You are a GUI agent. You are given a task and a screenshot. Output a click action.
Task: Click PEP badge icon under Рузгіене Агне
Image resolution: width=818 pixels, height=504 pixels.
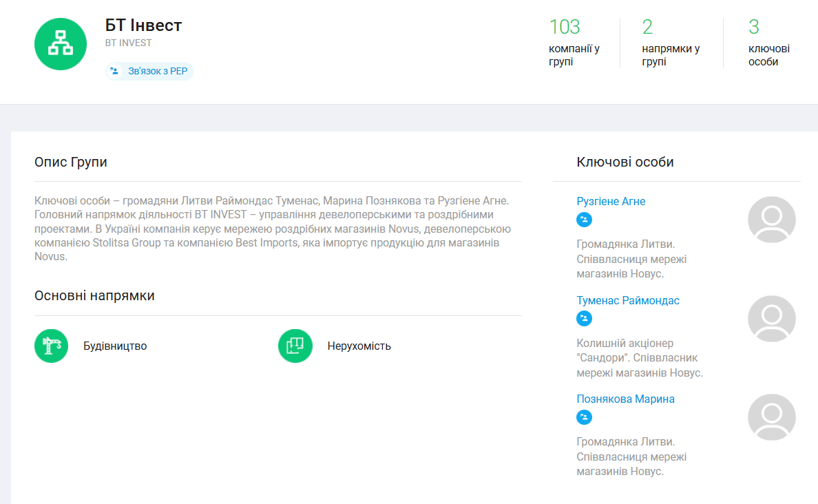coord(585,220)
